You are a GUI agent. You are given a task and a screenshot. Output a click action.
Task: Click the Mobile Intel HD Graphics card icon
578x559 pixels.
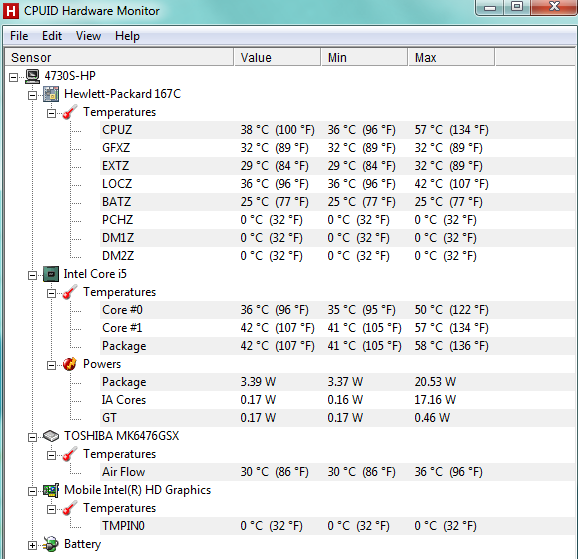click(x=51, y=490)
